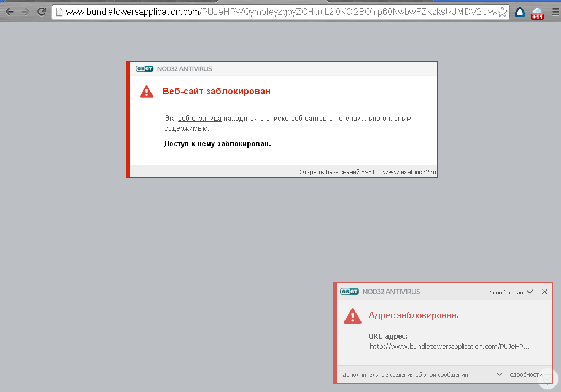The height and width of the screenshot is (392, 561).
Task: Click 'NOD32 ANTIVIRUS' title in notification popup
Action: tap(391, 292)
